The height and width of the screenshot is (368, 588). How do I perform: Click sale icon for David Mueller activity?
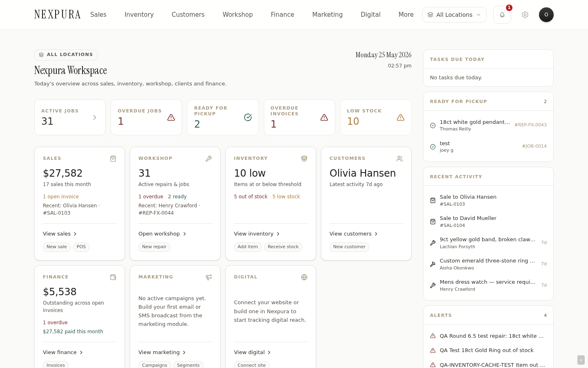click(x=433, y=222)
